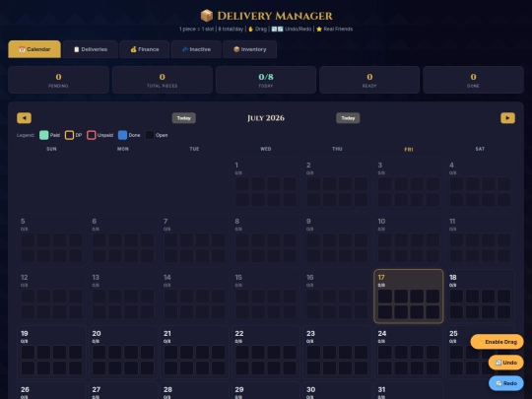Click the SUN weekday header
The width and height of the screenshot is (532, 399).
[x=51, y=149]
